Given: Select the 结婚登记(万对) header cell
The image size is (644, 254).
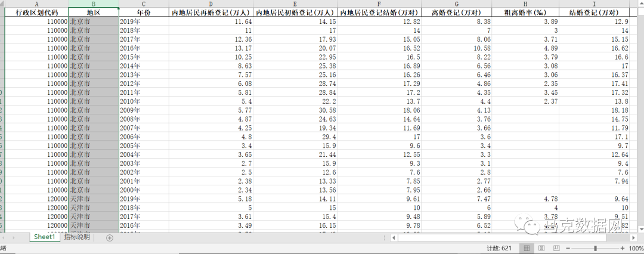Looking at the screenshot, I should pos(595,13).
